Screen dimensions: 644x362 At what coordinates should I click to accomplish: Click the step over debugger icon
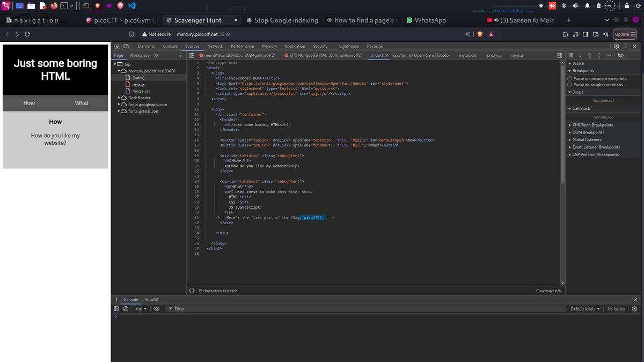[x=580, y=55]
